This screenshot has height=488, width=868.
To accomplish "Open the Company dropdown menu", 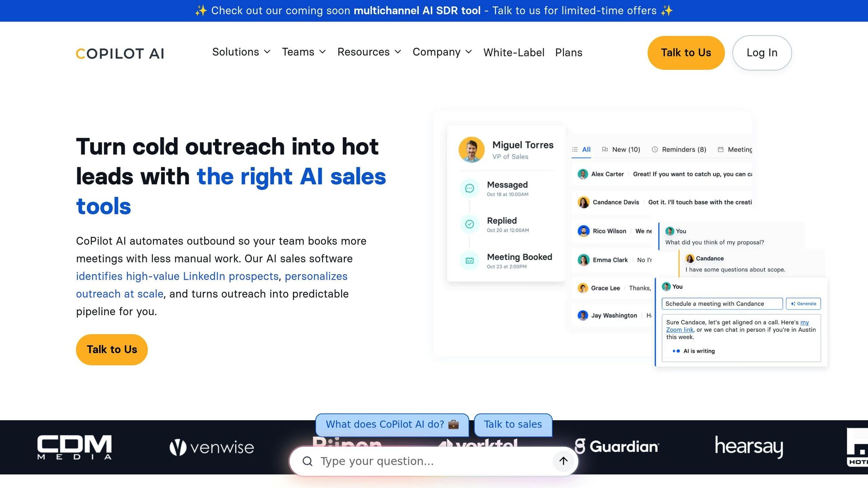I will (x=442, y=52).
